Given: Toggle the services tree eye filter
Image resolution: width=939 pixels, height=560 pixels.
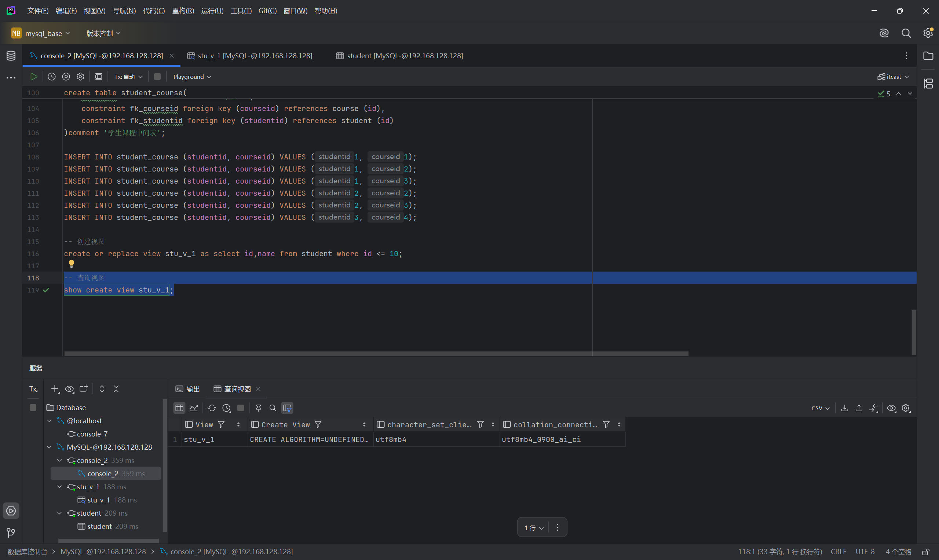Looking at the screenshot, I should (69, 389).
